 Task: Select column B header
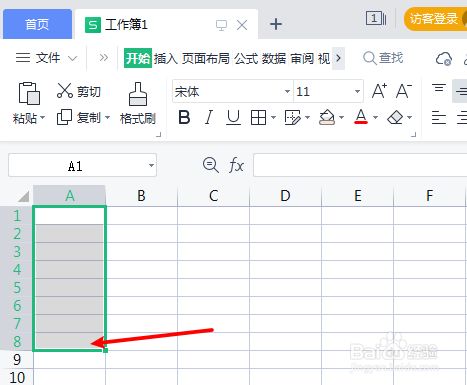pyautogui.click(x=142, y=196)
